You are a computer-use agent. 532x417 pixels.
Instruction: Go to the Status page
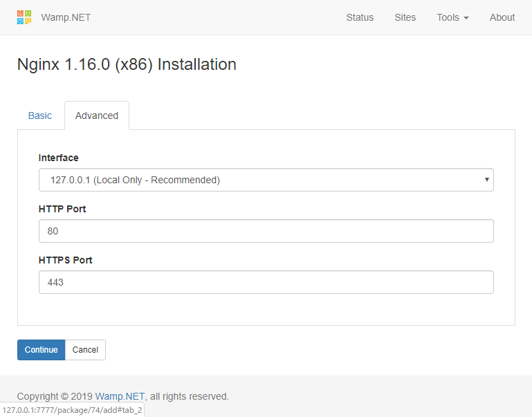tap(360, 17)
